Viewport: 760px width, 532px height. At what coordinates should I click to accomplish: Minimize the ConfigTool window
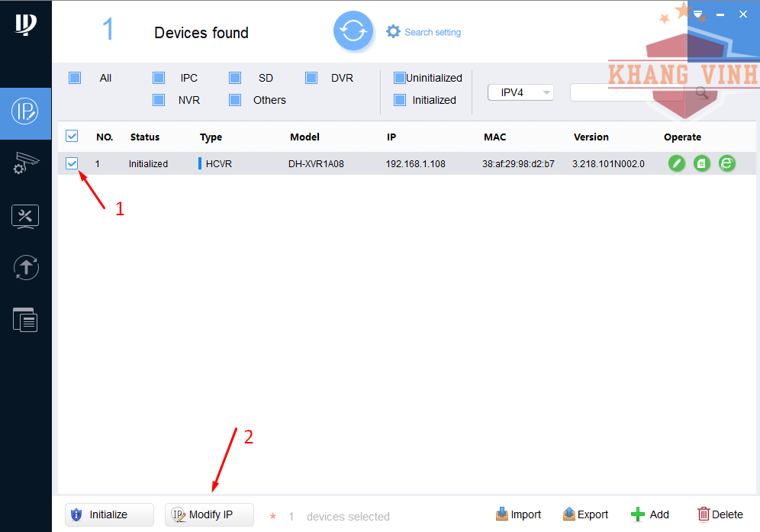coord(720,15)
